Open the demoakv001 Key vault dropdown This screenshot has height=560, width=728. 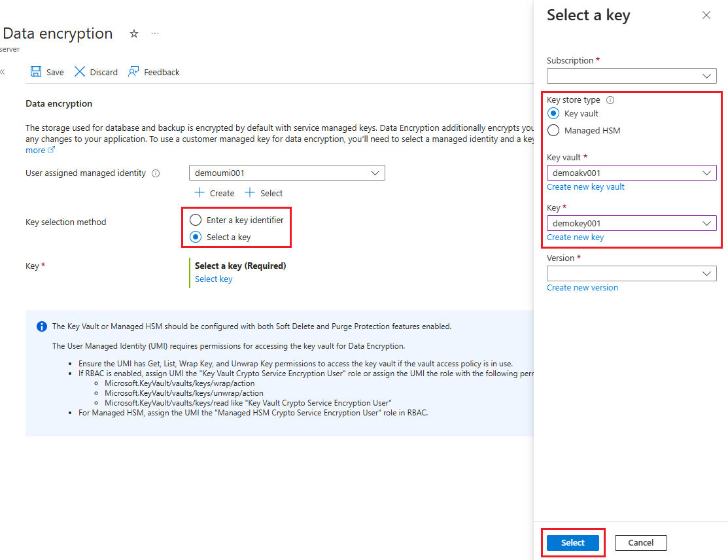(631, 173)
